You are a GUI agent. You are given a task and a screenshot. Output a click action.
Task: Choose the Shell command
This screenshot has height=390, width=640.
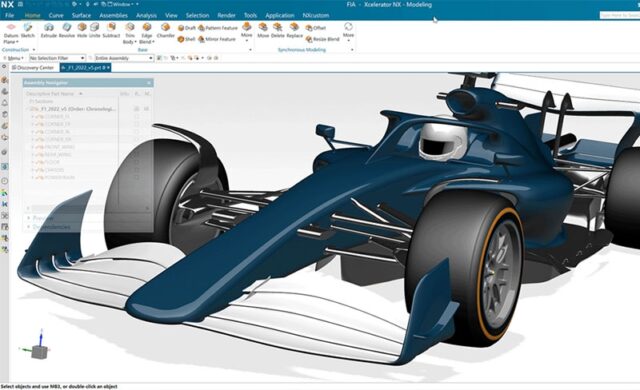pyautogui.click(x=187, y=39)
